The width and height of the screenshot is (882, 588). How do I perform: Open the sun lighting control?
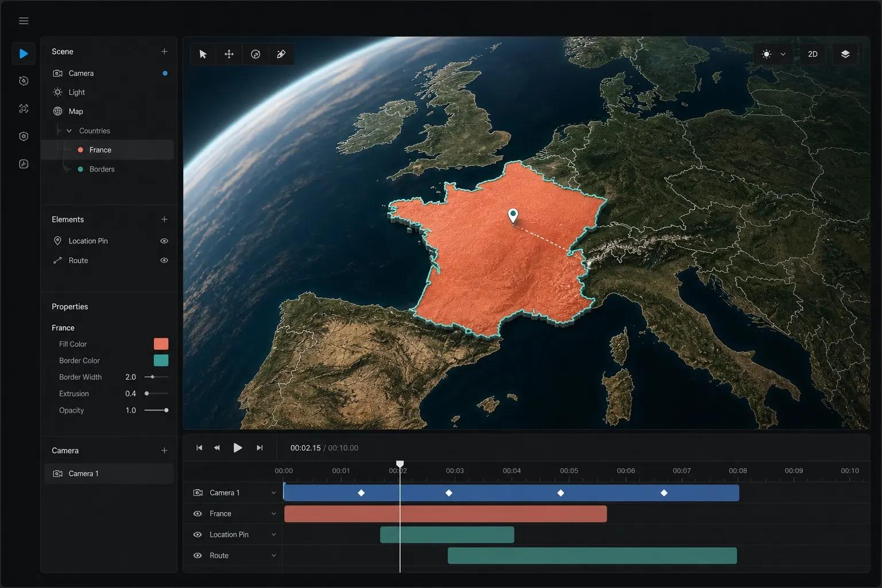[x=767, y=54]
